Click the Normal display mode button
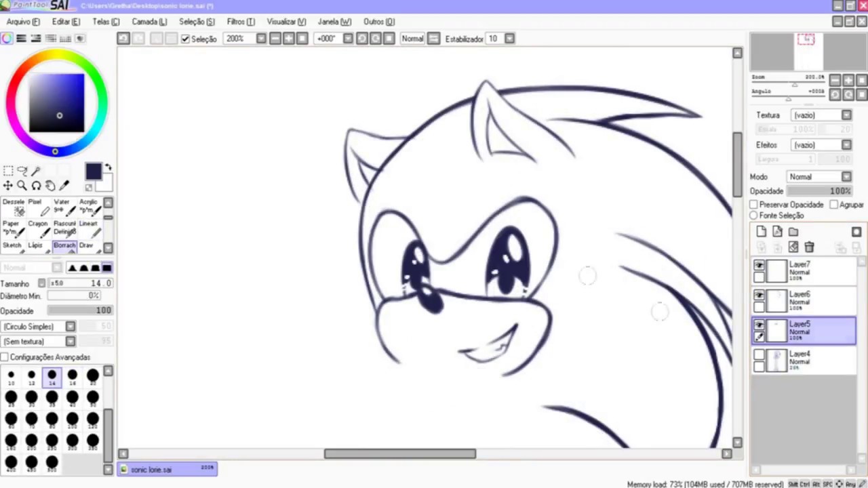The width and height of the screenshot is (868, 488). pyautogui.click(x=412, y=39)
